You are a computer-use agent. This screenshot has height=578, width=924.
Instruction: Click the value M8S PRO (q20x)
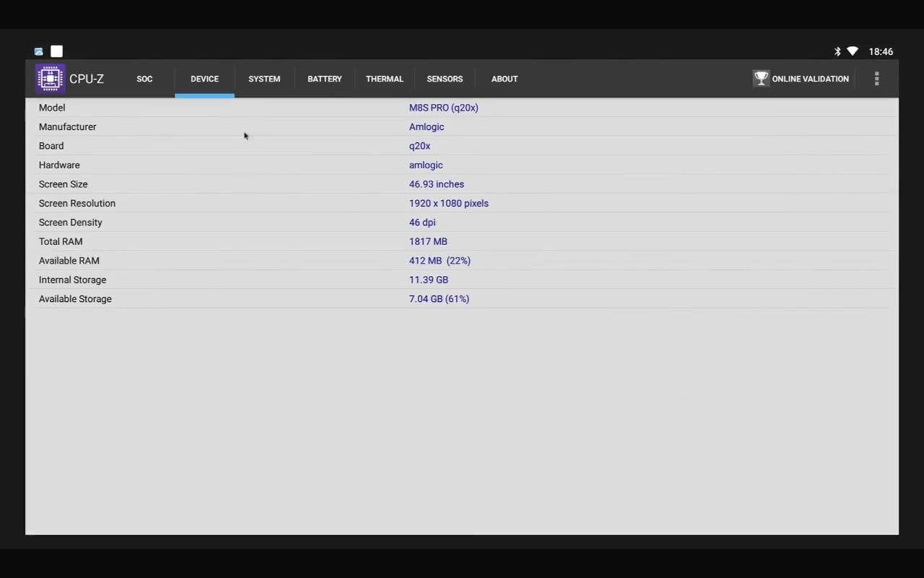(444, 108)
